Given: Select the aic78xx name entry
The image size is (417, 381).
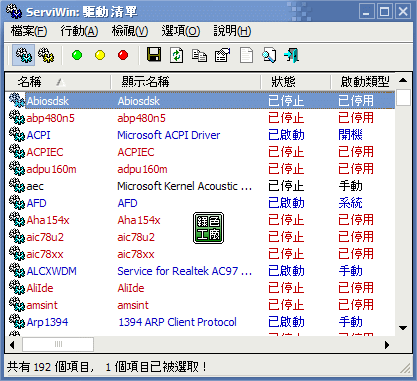Looking at the screenshot, I should [x=45, y=254].
